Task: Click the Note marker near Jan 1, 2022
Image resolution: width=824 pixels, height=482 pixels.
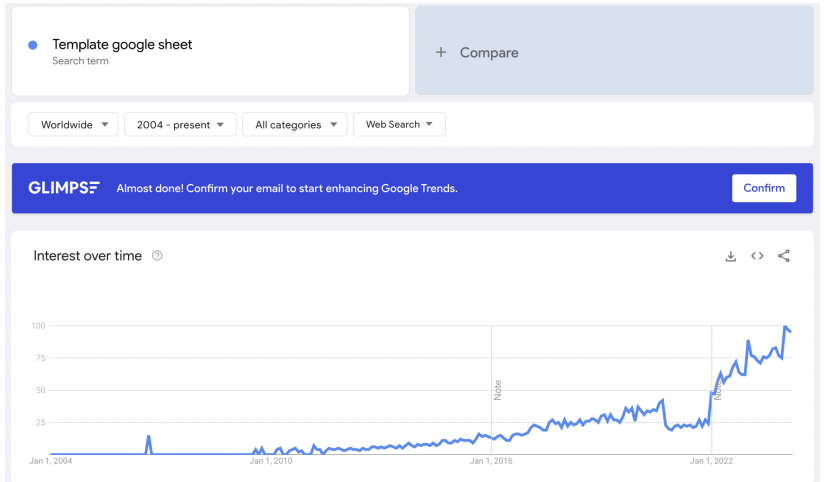Action: click(717, 389)
